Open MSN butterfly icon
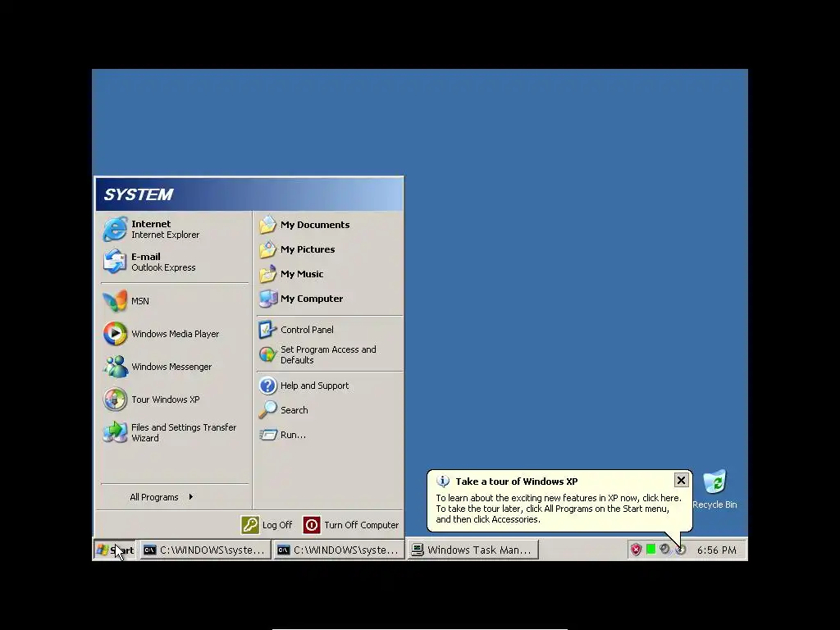This screenshot has width=840, height=630. (115, 301)
